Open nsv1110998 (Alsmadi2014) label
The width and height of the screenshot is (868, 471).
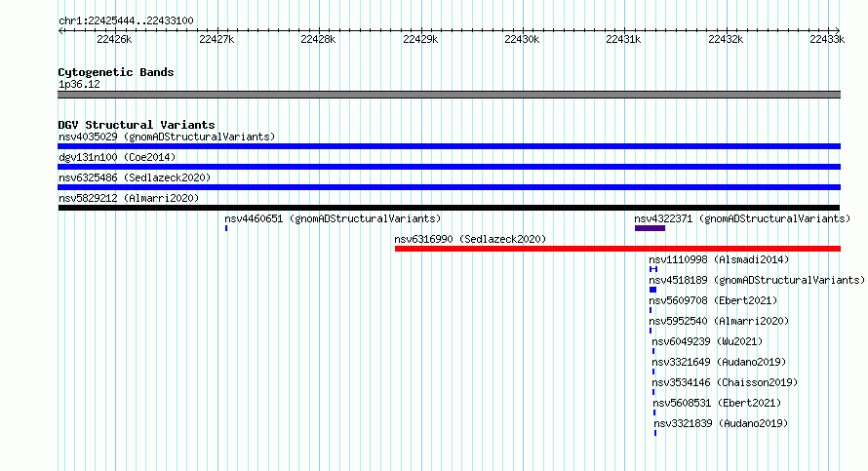719,259
